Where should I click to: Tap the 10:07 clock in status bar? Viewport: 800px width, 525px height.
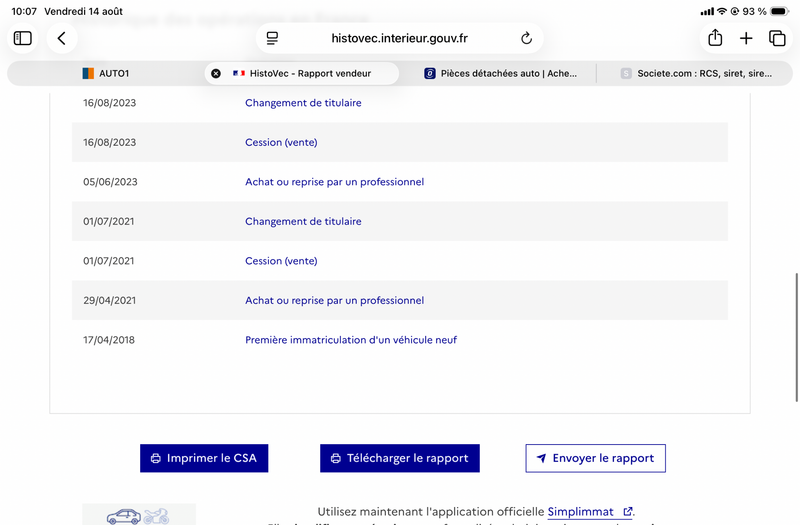(x=24, y=11)
